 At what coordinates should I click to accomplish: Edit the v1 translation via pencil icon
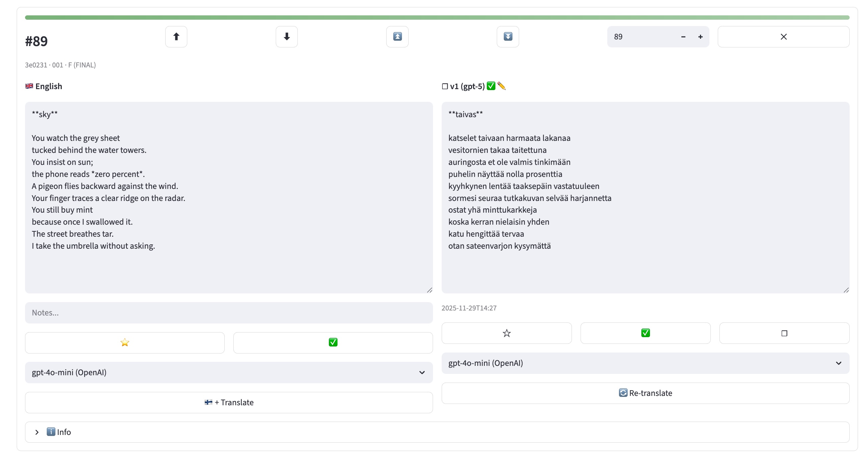[502, 86]
